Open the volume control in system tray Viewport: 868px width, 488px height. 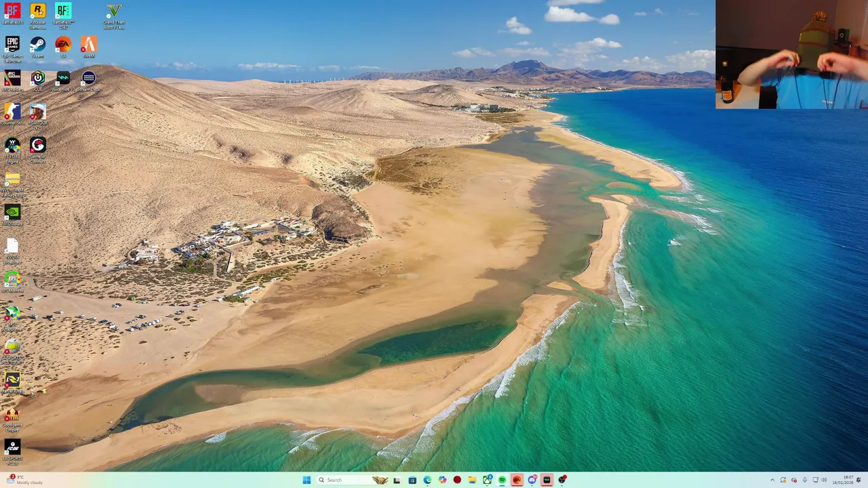[824, 480]
